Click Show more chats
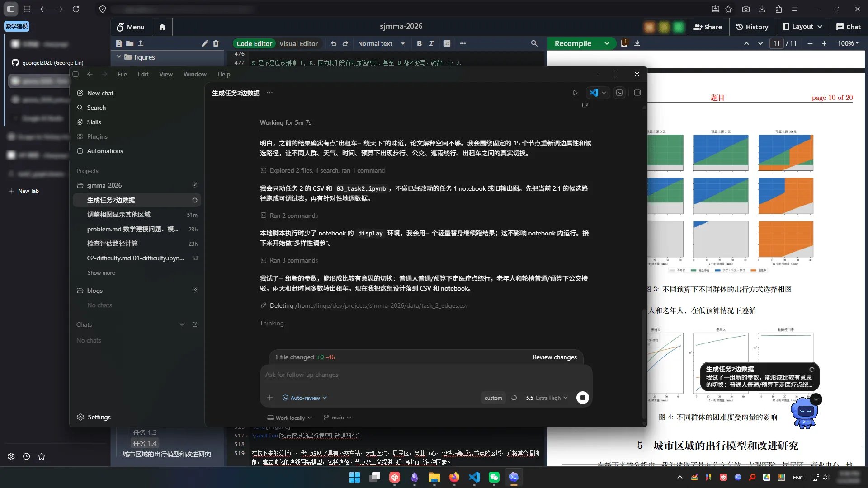This screenshot has width=868, height=488. coord(101,273)
